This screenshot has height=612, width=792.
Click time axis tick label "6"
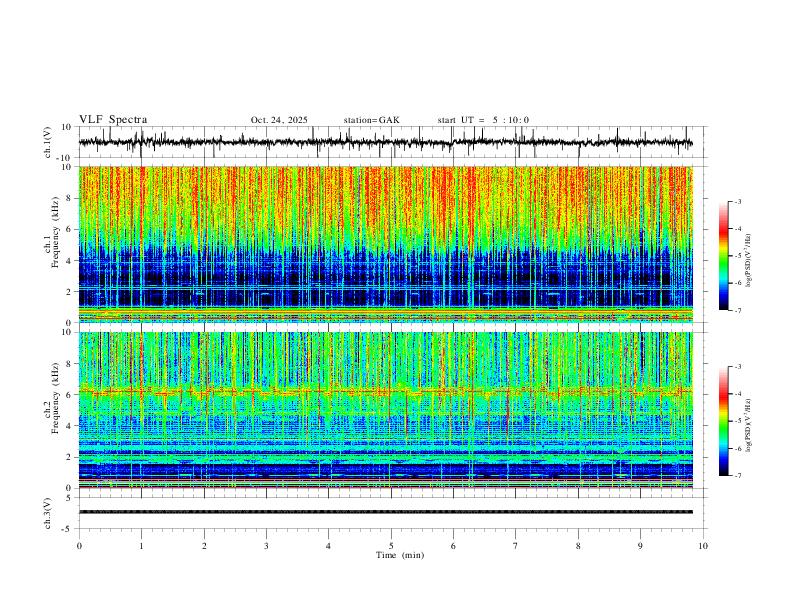pyautogui.click(x=453, y=546)
